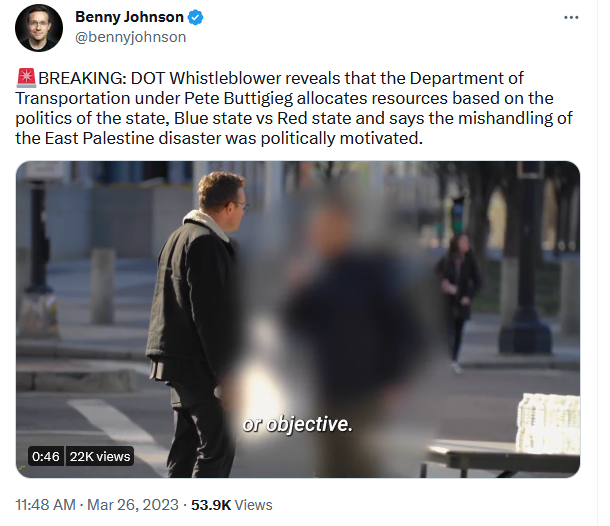Click the words Pete Buttigieg in the tweet
Image resolution: width=610 pixels, height=526 pixels.
coord(238,98)
